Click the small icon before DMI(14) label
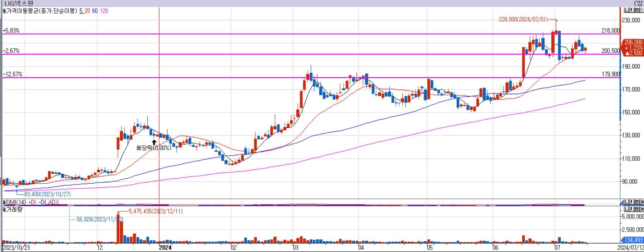 [x=4, y=202]
